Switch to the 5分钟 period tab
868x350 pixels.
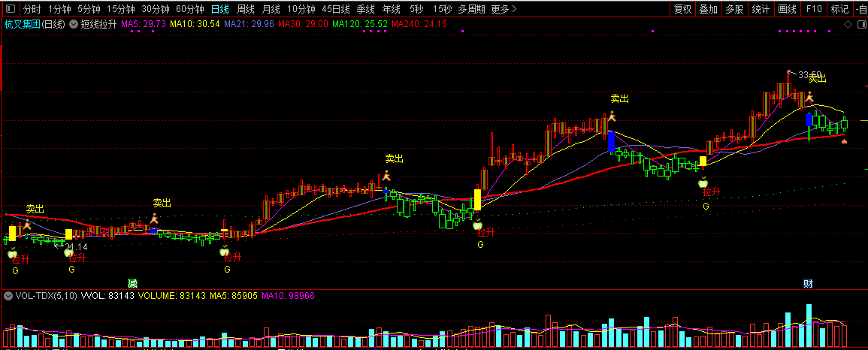click(x=89, y=9)
